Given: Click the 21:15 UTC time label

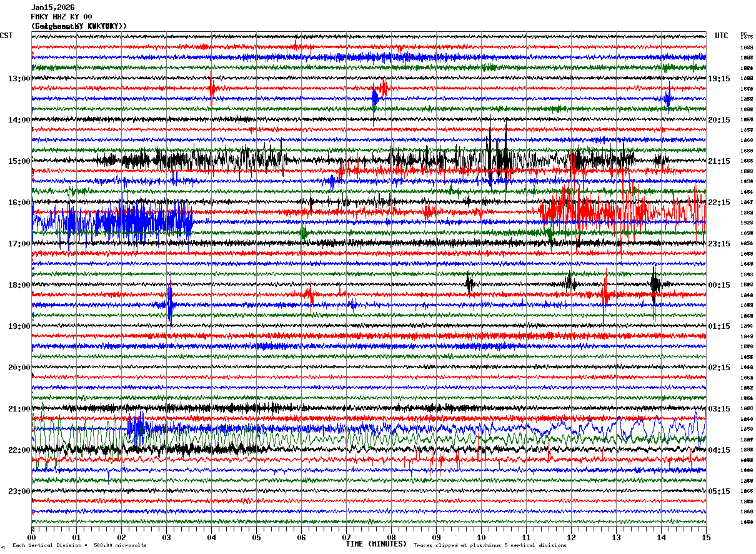Looking at the screenshot, I should click(719, 161).
